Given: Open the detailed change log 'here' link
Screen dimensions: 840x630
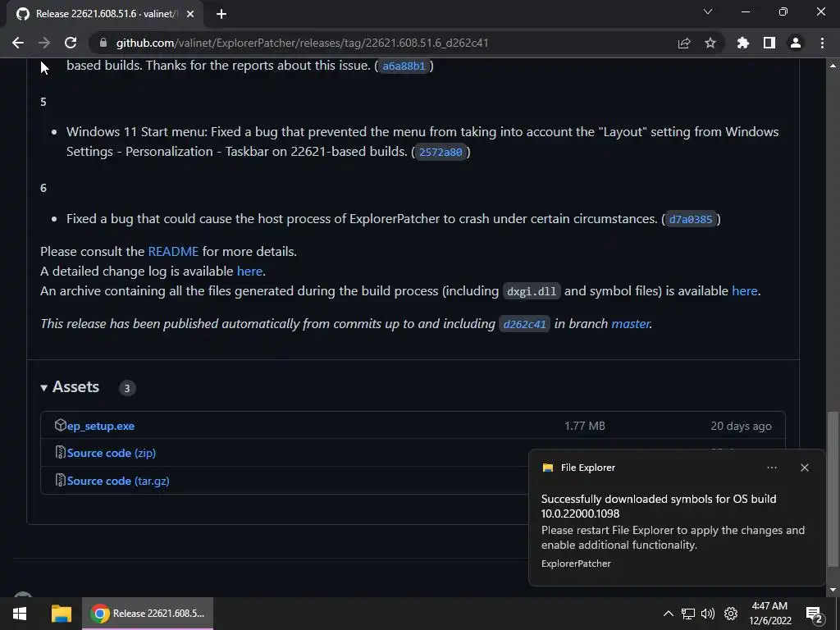Looking at the screenshot, I should pyautogui.click(x=249, y=271).
